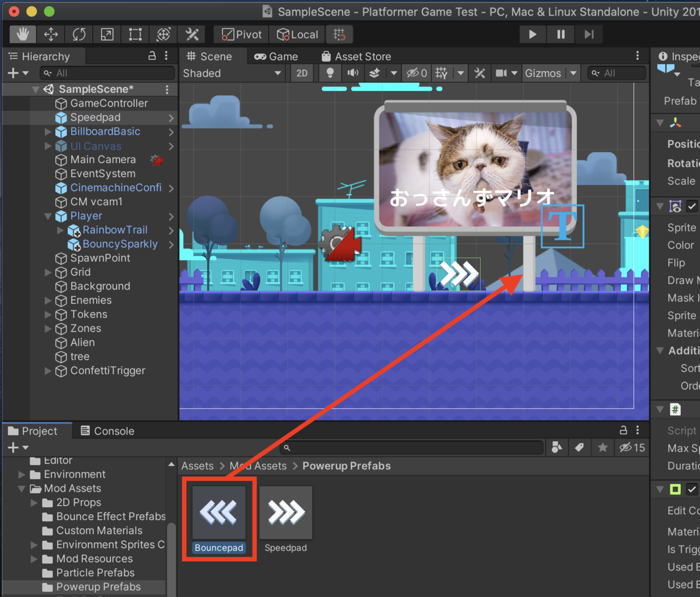Toggle Local handle rotation

297,35
